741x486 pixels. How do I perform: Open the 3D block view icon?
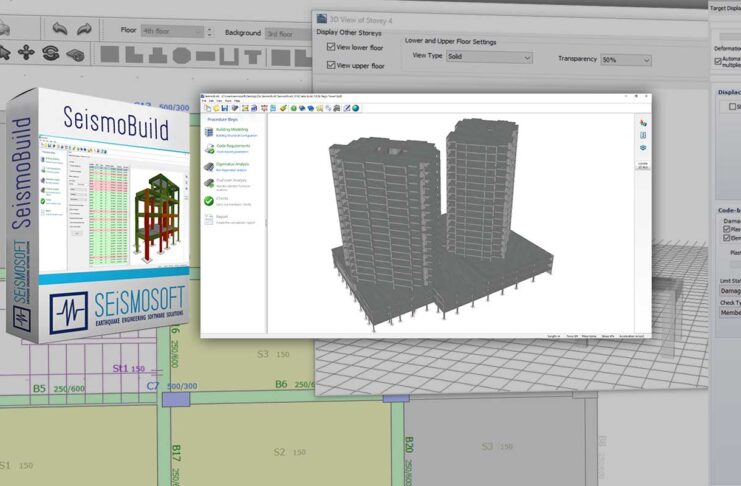[76, 55]
